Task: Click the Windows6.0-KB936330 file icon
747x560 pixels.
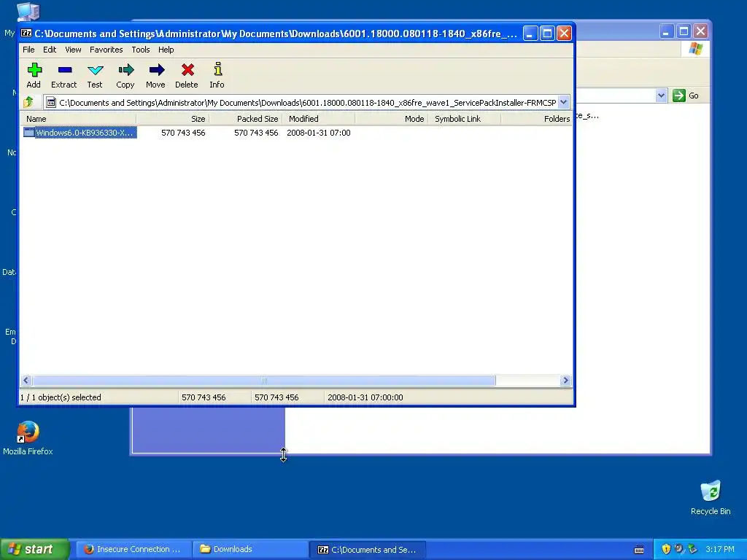Action: (28, 133)
